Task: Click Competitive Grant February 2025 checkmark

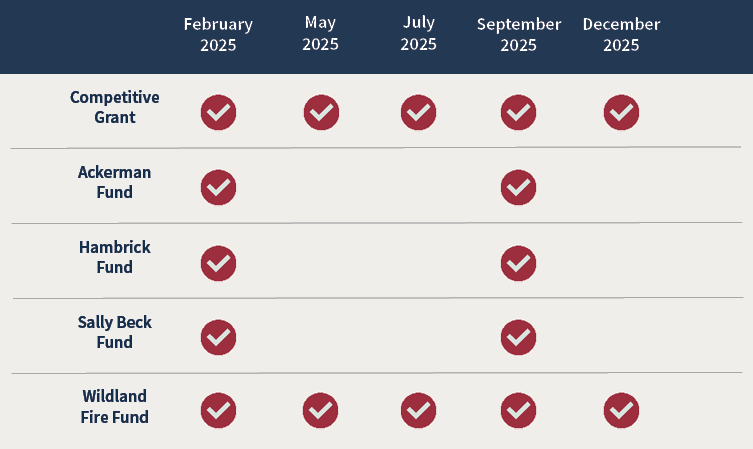Action: [x=219, y=112]
